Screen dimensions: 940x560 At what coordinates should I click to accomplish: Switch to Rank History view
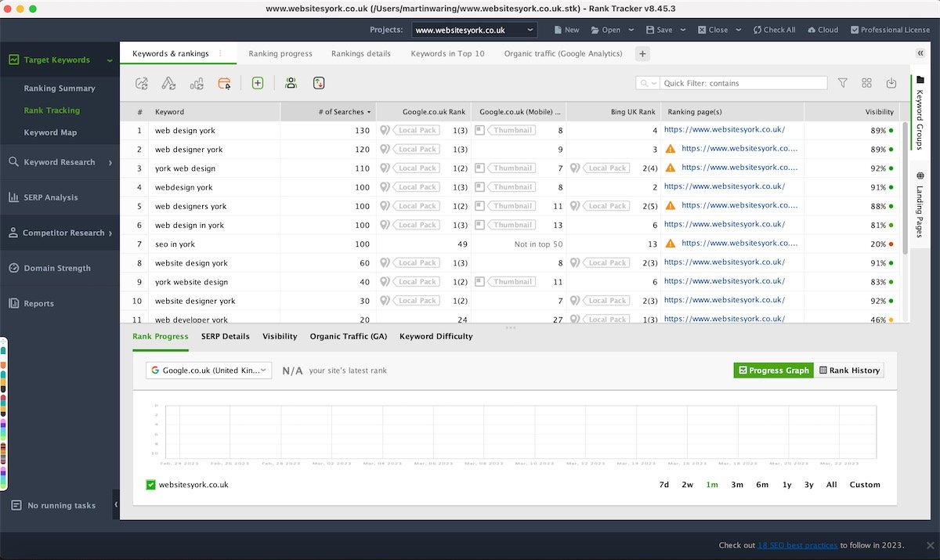coord(849,370)
